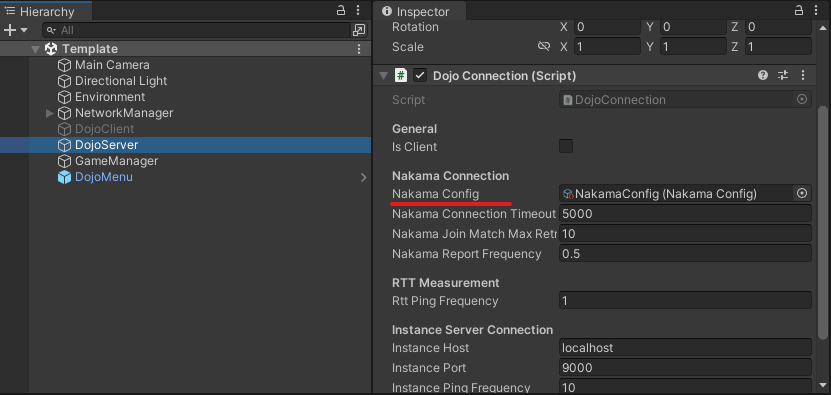831x395 pixels.
Task: Select the disabled DojoClient object
Action: 104,129
